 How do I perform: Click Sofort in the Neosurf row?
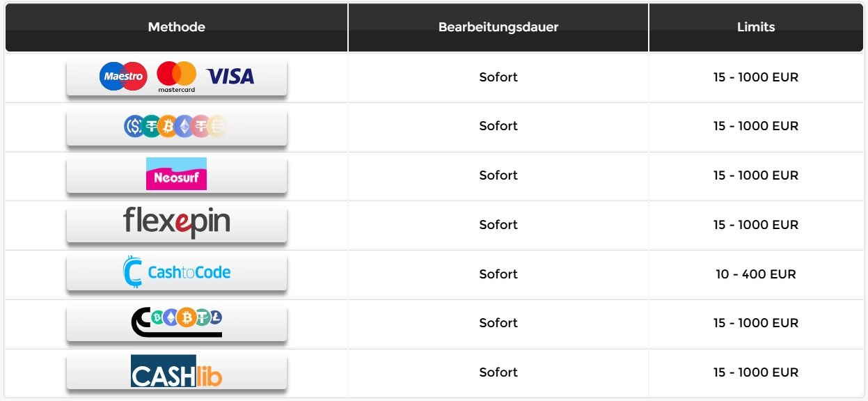pos(498,175)
